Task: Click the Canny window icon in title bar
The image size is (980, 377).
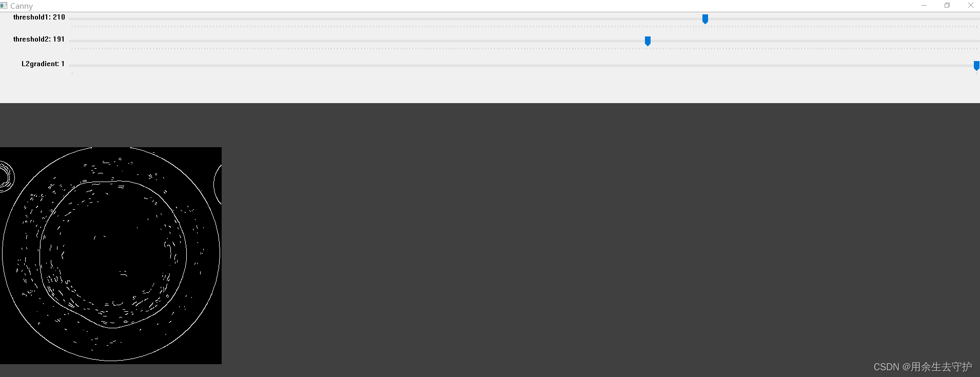Action: (4, 6)
